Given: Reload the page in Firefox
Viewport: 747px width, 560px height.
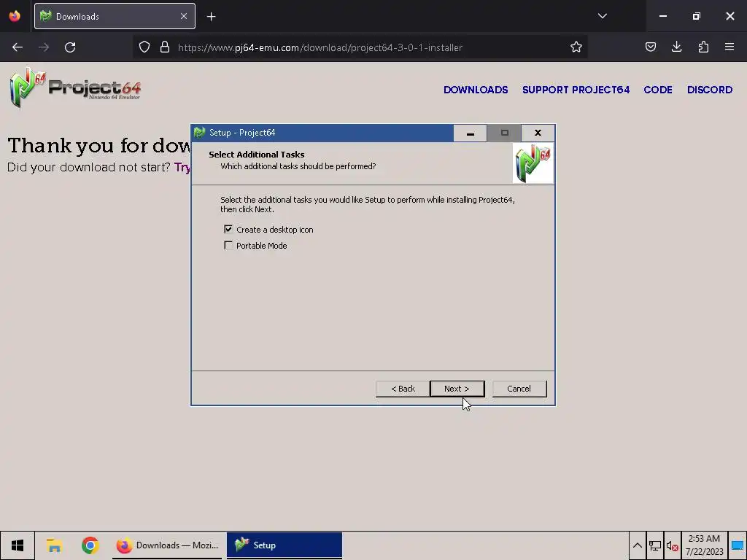Looking at the screenshot, I should click(x=70, y=47).
